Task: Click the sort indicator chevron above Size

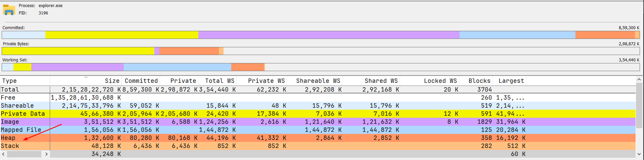Action: coord(86,77)
